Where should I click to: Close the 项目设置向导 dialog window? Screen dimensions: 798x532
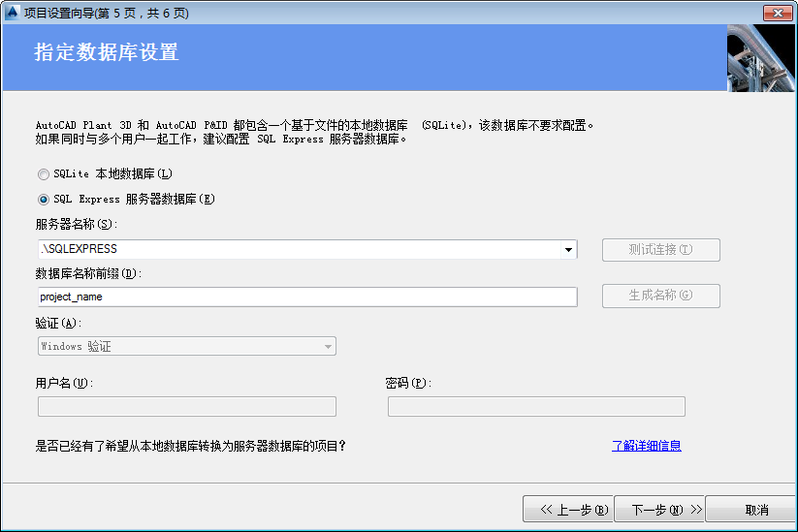(x=778, y=13)
